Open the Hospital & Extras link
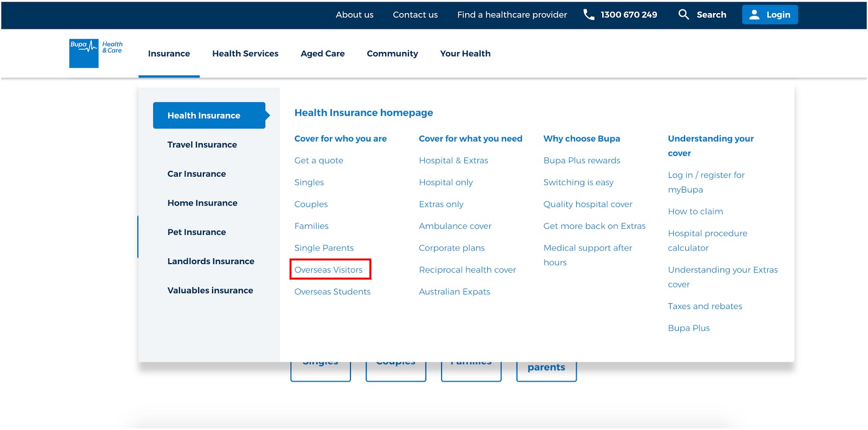This screenshot has width=868, height=430. (x=454, y=161)
